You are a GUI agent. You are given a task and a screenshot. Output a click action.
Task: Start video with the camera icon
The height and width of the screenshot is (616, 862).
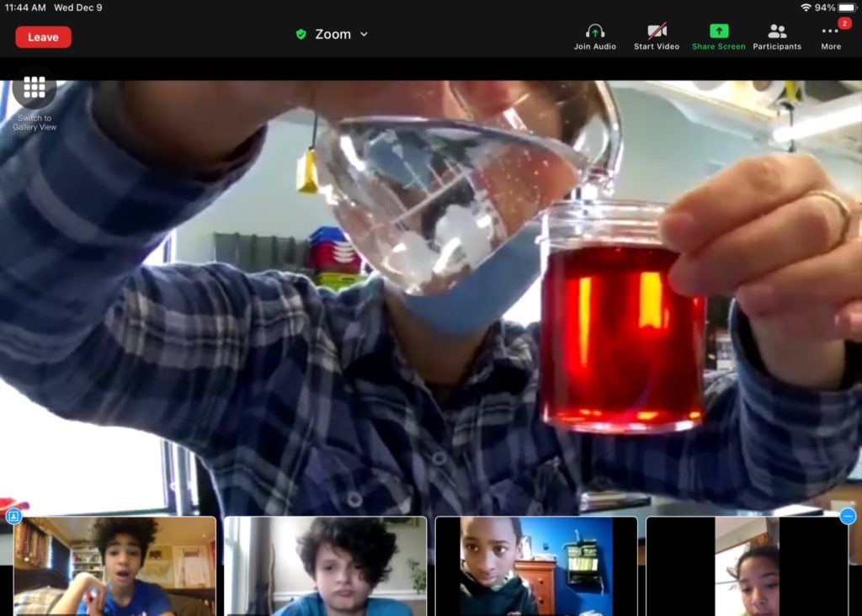click(657, 37)
